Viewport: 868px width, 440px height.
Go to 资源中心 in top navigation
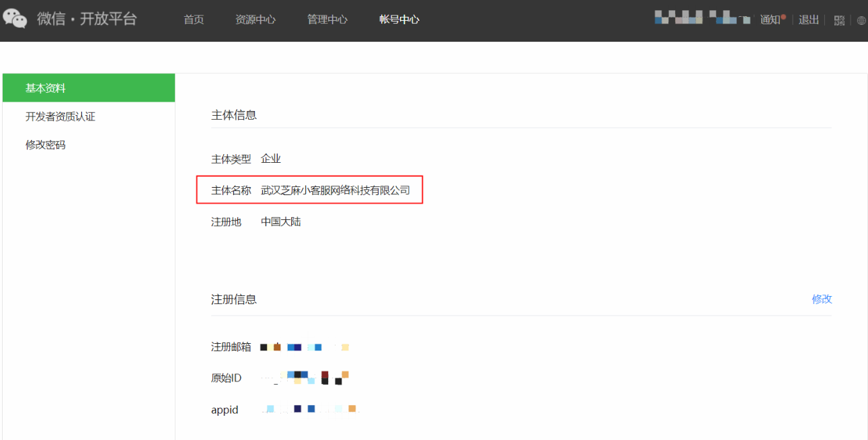pyautogui.click(x=255, y=20)
